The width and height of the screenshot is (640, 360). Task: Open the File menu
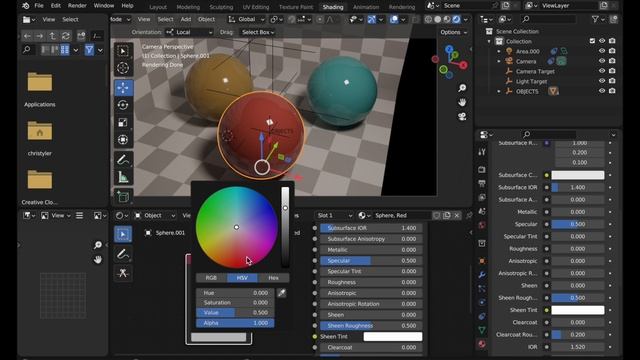(x=39, y=6)
